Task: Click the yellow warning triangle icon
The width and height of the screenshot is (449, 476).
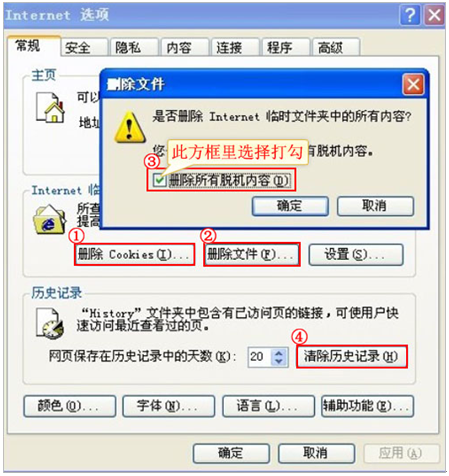Action: coord(130,127)
